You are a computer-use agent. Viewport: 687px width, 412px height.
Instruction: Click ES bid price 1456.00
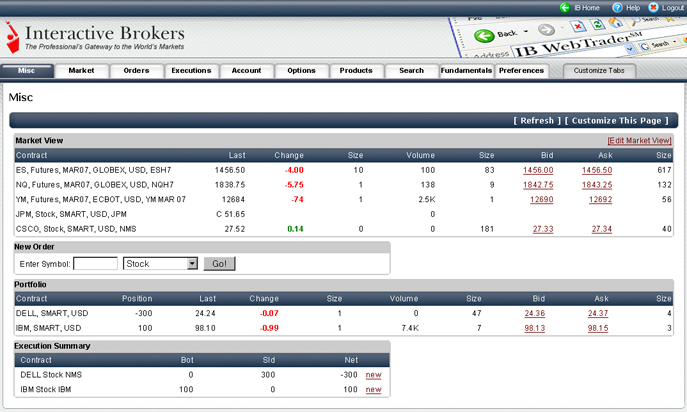(x=538, y=170)
